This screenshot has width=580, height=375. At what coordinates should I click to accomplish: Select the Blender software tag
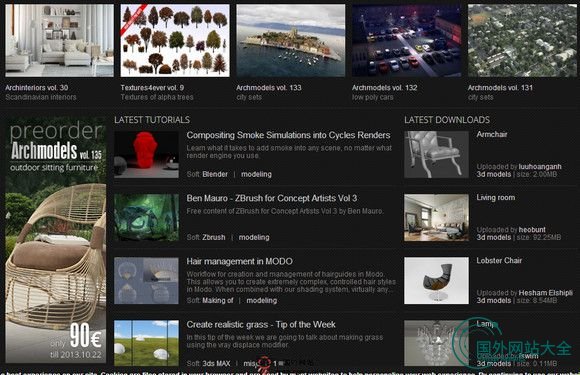(x=215, y=174)
